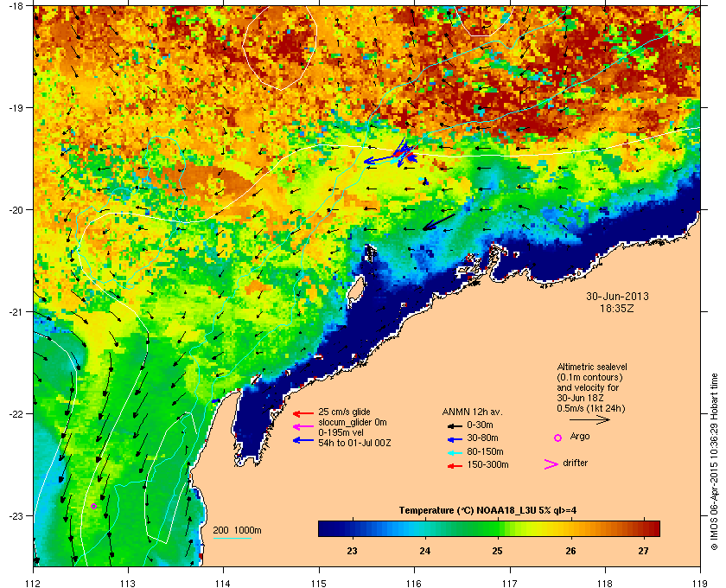Click the white closed sea-level contour at the top

[x=280, y=47]
